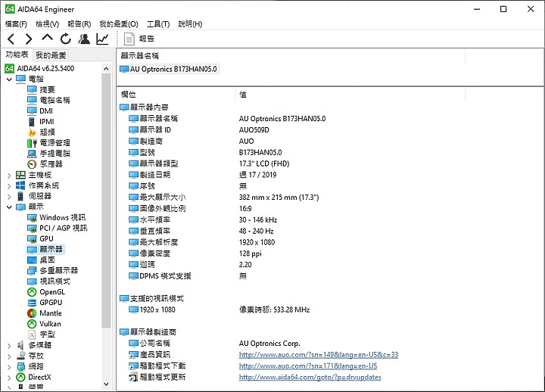The image size is (545, 392).
Task: Open the 我的最愛(O) menu
Action: (x=119, y=24)
